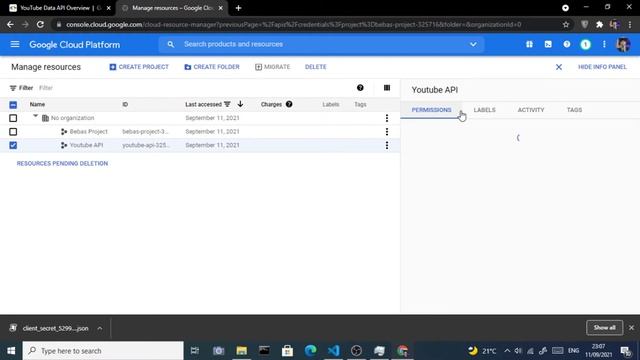This screenshot has width=640, height=360.
Task: Expand client_secret json download options
Action: [x=100, y=328]
